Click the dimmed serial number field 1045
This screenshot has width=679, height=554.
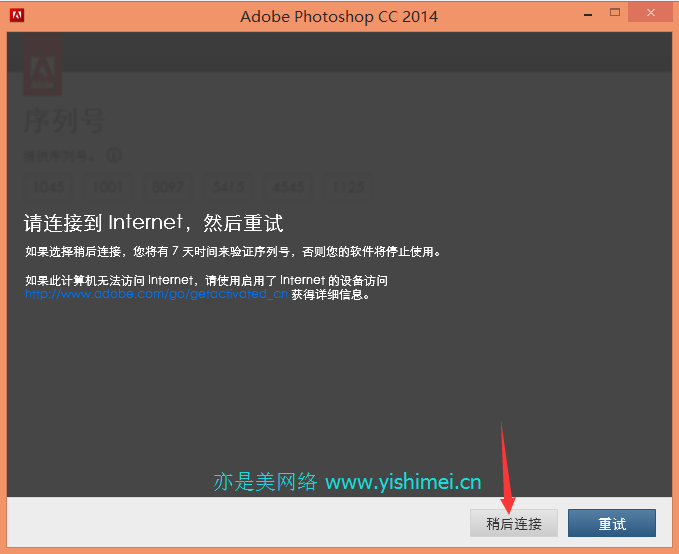point(48,187)
